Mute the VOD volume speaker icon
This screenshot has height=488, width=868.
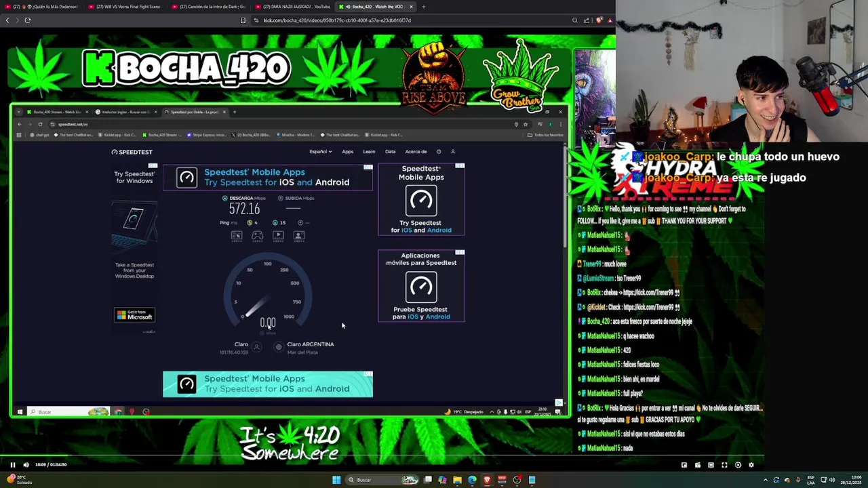26,465
